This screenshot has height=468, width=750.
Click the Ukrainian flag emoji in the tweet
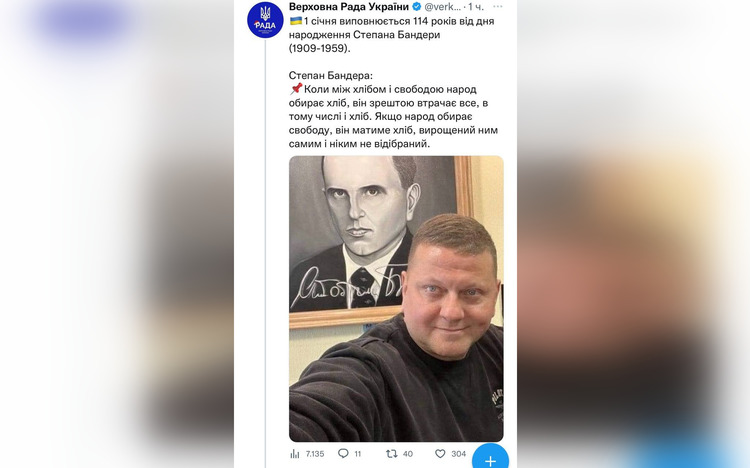pyautogui.click(x=296, y=21)
